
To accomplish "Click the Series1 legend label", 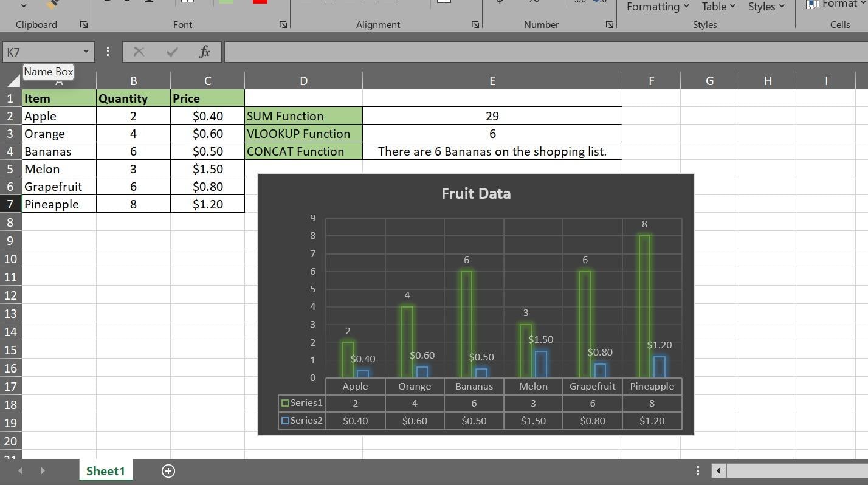I will pos(306,402).
